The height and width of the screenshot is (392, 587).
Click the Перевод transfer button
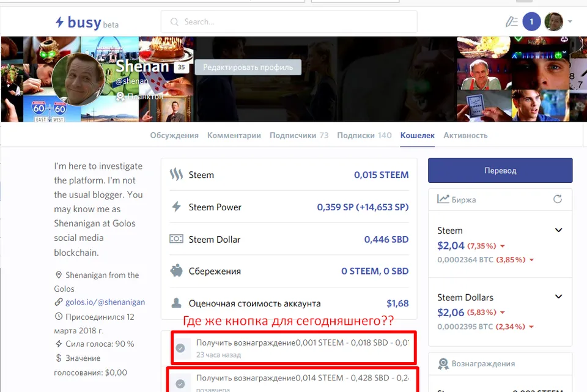[500, 171]
